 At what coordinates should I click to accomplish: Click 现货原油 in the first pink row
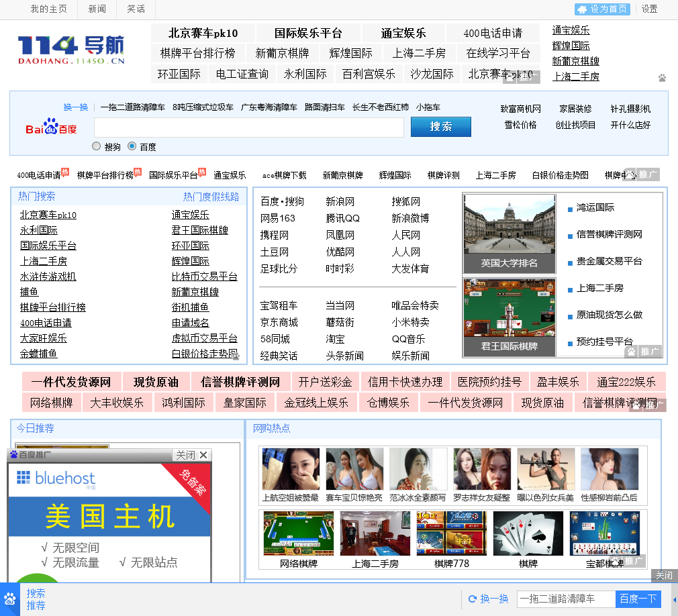pyautogui.click(x=156, y=382)
